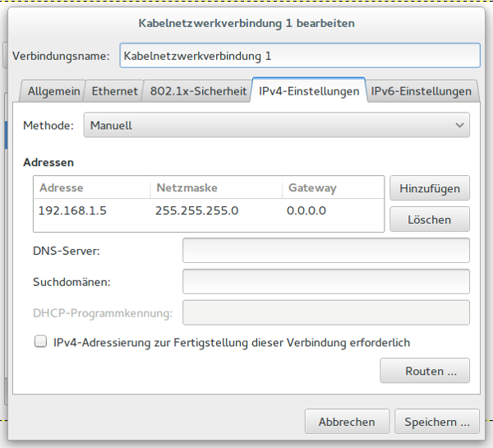Select the gateway cell 0.0.0.0

coord(306,211)
